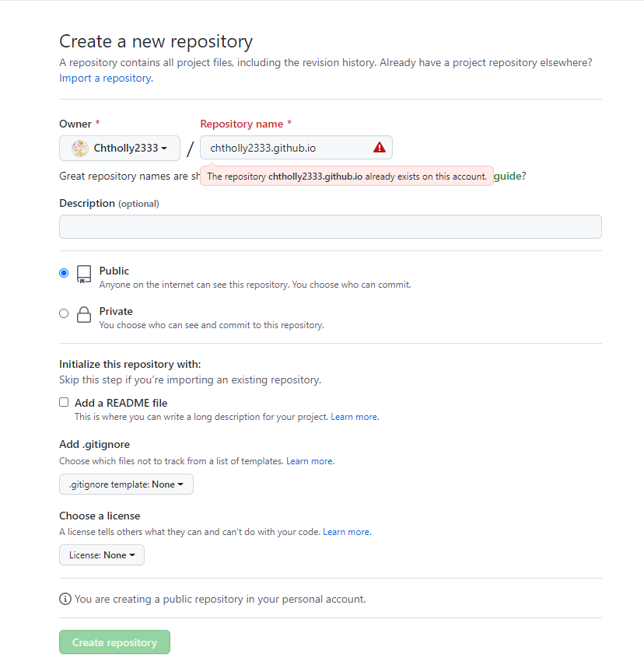Click the Chtholly2333 avatar image
This screenshot has height=668, width=644.
[79, 149]
